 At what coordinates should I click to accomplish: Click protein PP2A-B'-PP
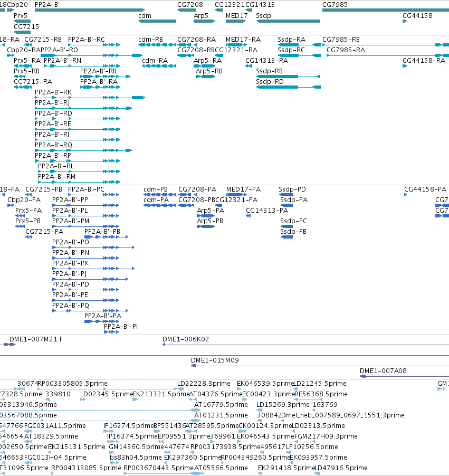pyautogui.click(x=85, y=205)
